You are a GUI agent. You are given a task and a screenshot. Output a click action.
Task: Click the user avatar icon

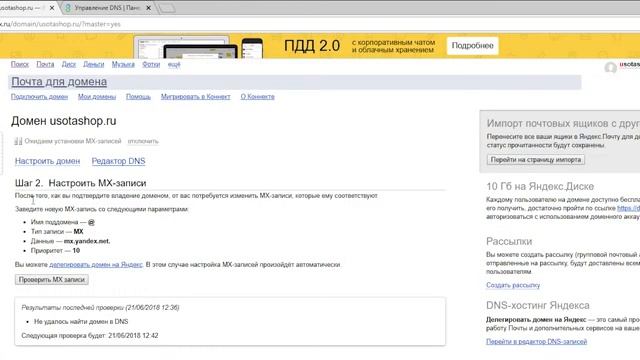(611, 68)
